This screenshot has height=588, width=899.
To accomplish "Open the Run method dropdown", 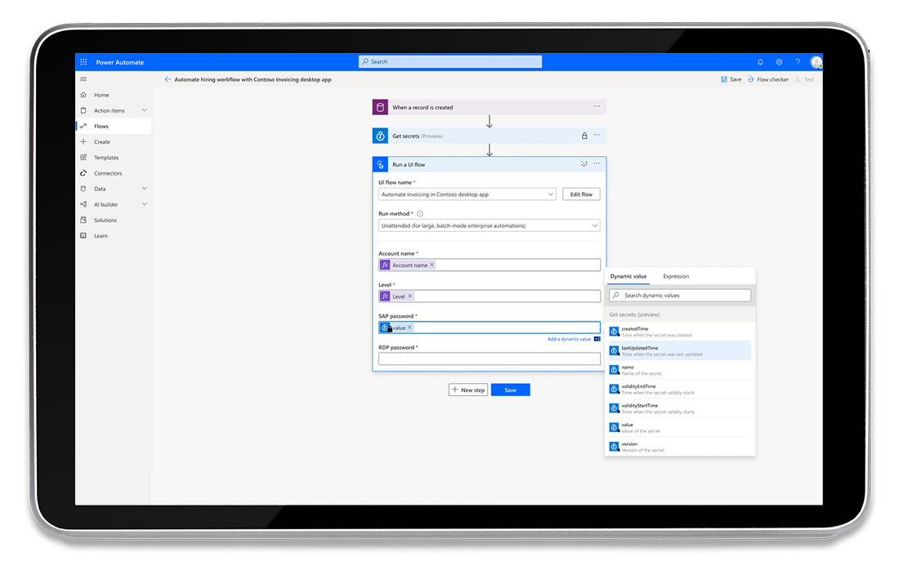I will (x=489, y=225).
